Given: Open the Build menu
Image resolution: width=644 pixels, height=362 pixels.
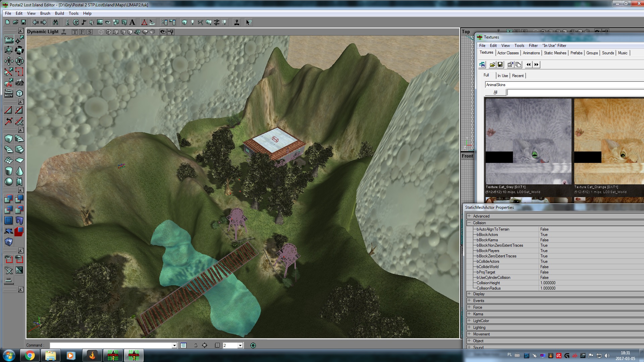Looking at the screenshot, I should (59, 13).
